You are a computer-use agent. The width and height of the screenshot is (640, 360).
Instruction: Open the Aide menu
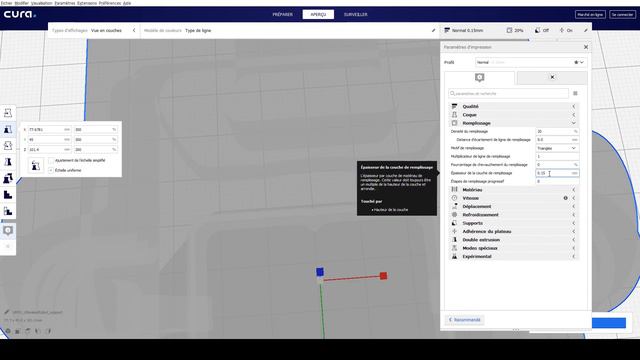(127, 3)
